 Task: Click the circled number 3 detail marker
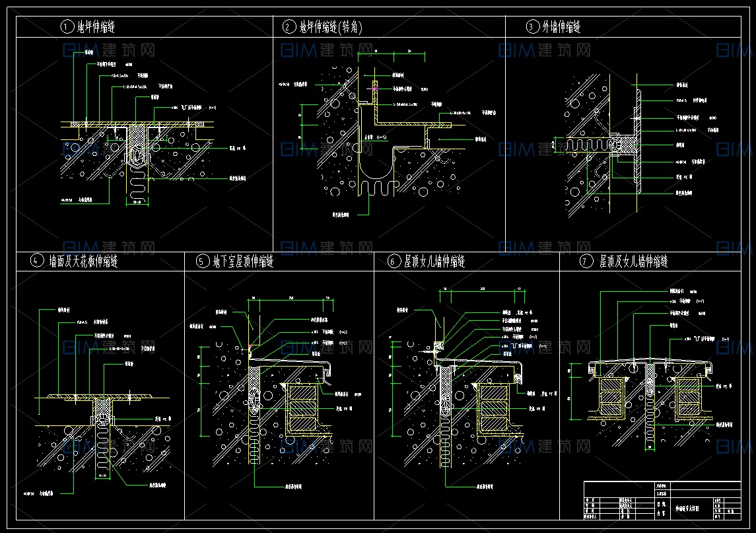[532, 27]
